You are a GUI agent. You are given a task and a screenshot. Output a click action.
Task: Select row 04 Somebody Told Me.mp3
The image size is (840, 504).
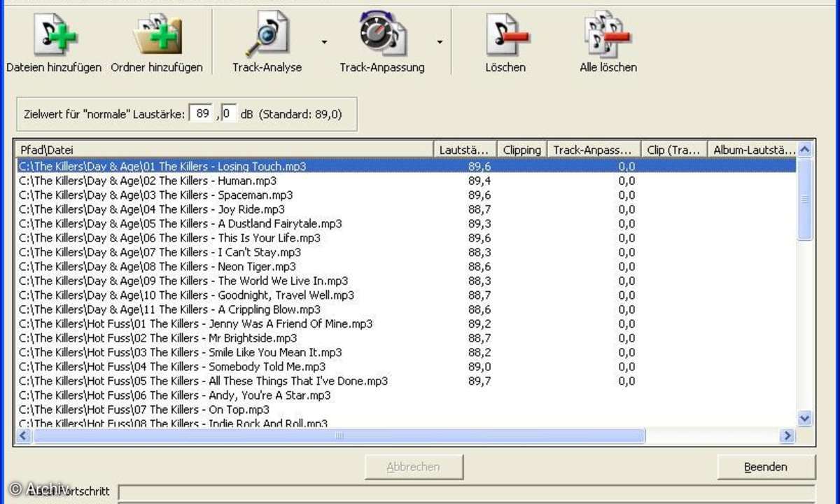click(x=405, y=367)
